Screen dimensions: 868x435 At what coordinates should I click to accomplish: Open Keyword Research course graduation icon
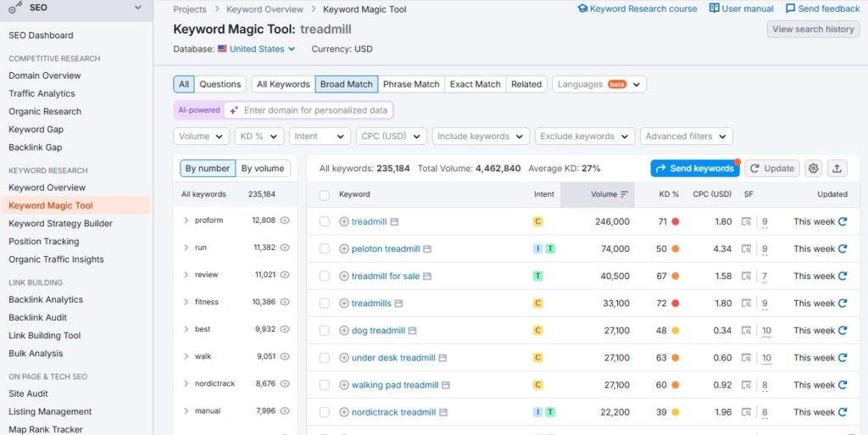coord(581,8)
